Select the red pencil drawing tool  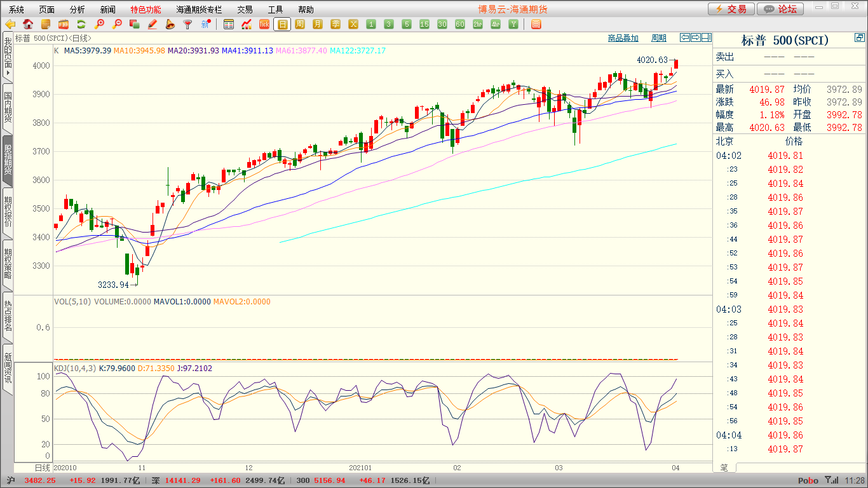tap(152, 24)
